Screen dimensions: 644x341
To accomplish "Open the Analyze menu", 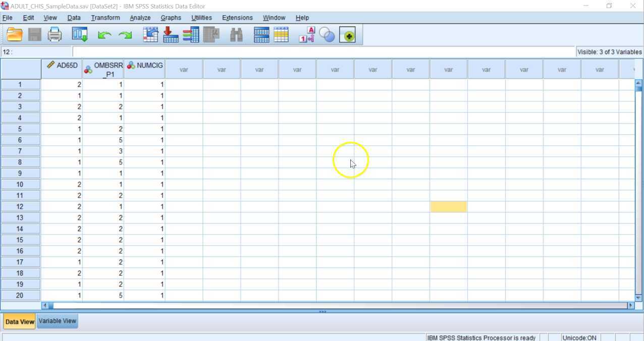I will [x=140, y=18].
